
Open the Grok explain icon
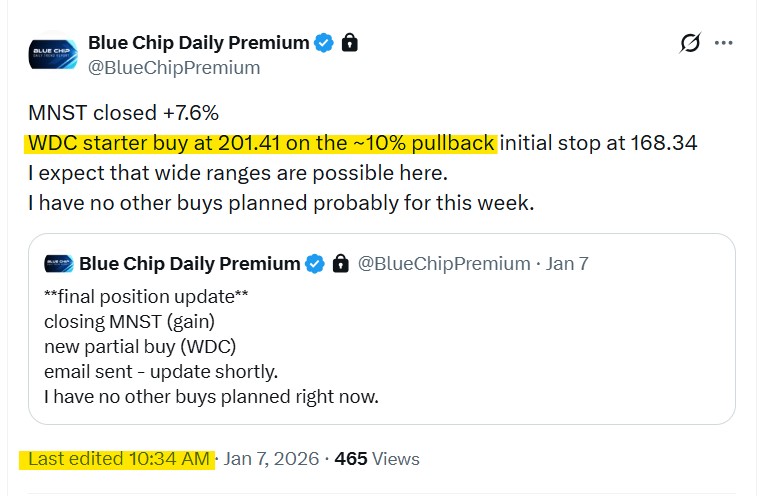coord(690,44)
